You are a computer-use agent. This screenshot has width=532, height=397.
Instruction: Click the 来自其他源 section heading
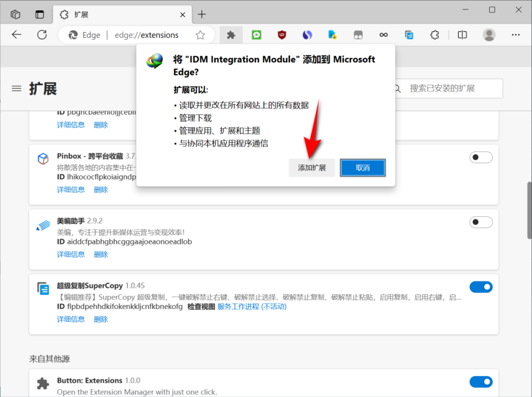(x=50, y=359)
